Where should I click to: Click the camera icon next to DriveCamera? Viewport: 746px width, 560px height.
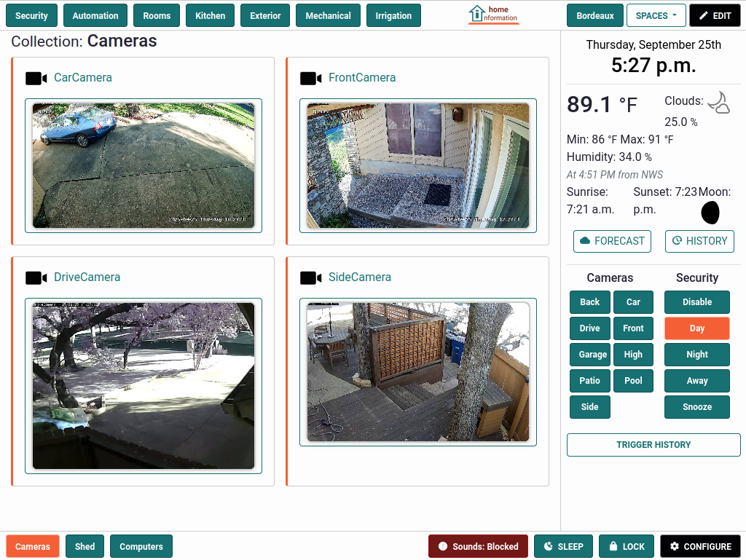pyautogui.click(x=36, y=277)
